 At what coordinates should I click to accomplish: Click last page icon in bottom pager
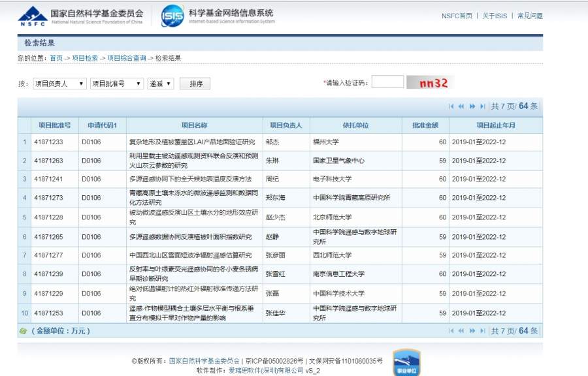point(483,331)
